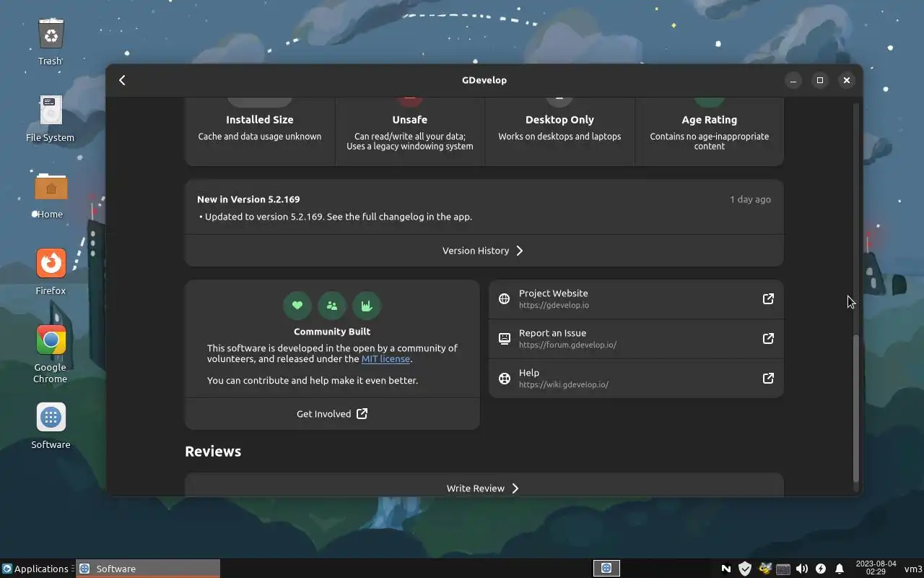Click the power manager tray icon
The height and width of the screenshot is (578, 924).
821,569
